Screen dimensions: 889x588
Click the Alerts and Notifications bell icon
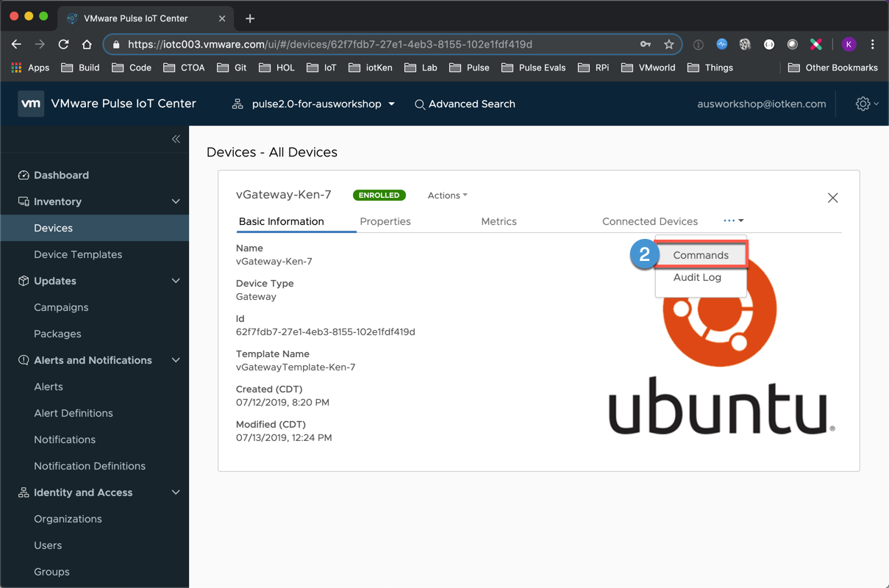[24, 360]
